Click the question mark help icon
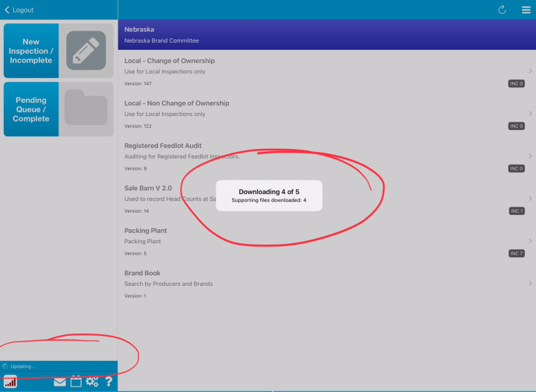 [x=109, y=381]
